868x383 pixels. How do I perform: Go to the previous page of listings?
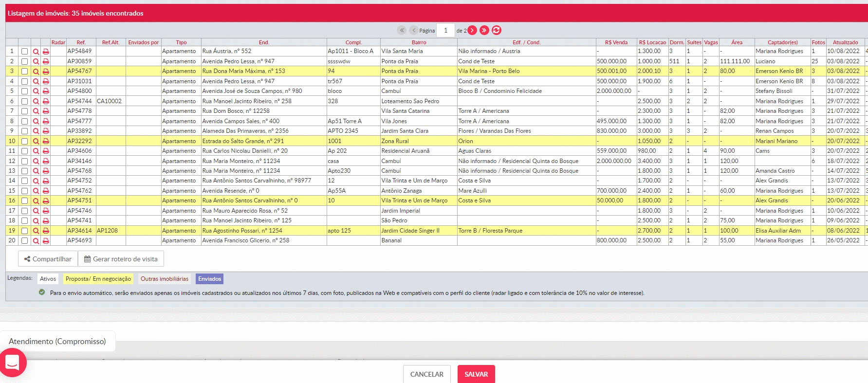414,30
